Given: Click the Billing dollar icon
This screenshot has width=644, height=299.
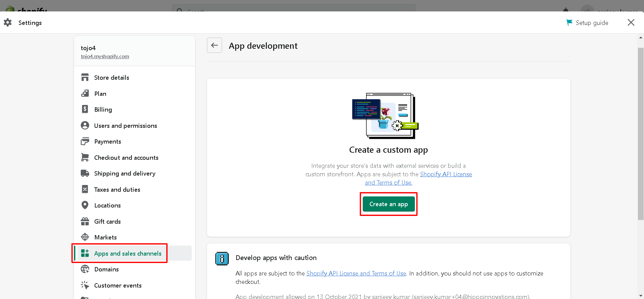Looking at the screenshot, I should (x=85, y=109).
